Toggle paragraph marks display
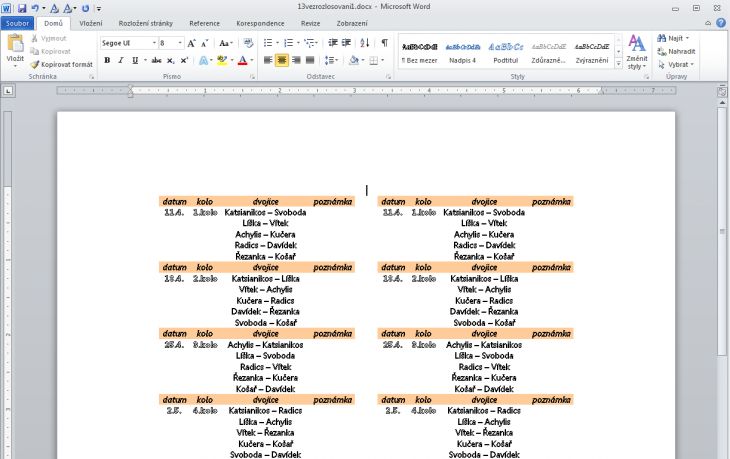730x459 pixels. pos(385,43)
